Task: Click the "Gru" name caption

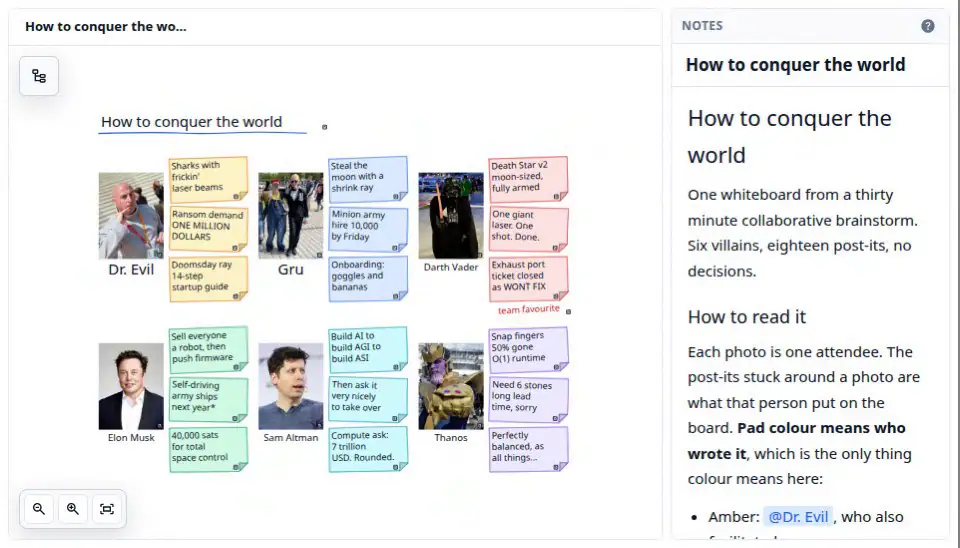Action: tap(291, 269)
